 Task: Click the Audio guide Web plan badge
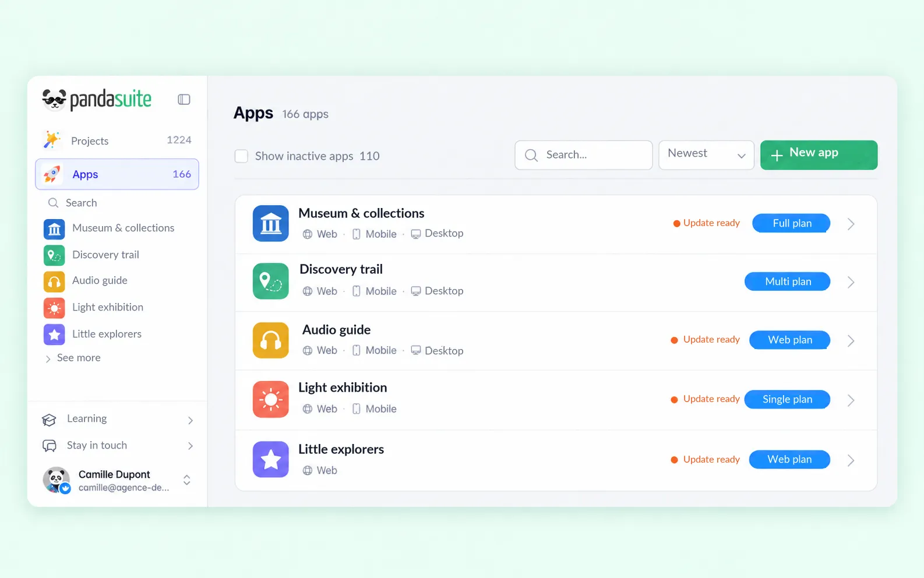click(790, 340)
